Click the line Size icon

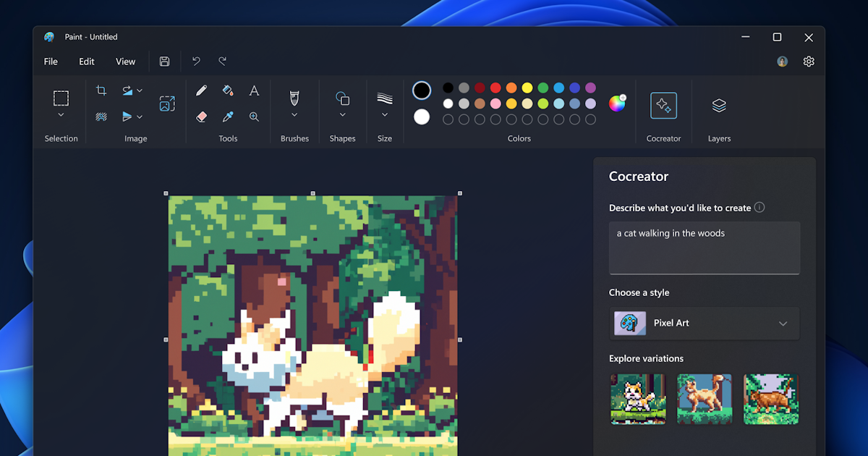(x=385, y=98)
